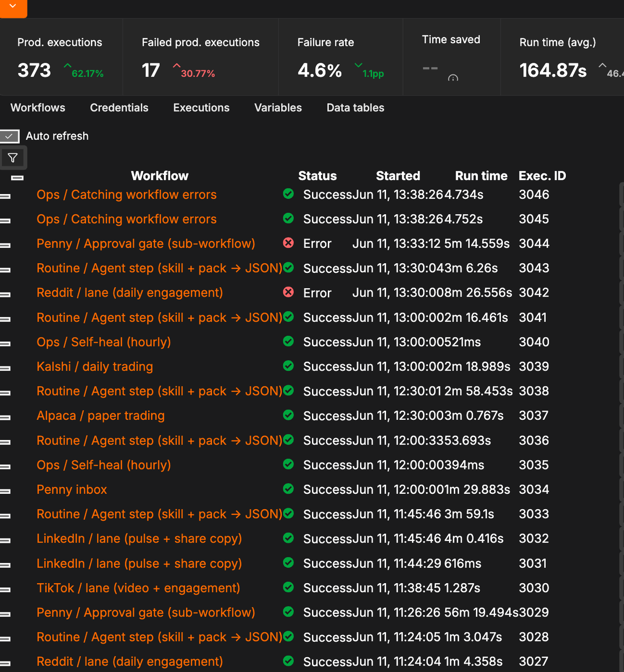Click the green success icon for execution 3037

pos(288,415)
